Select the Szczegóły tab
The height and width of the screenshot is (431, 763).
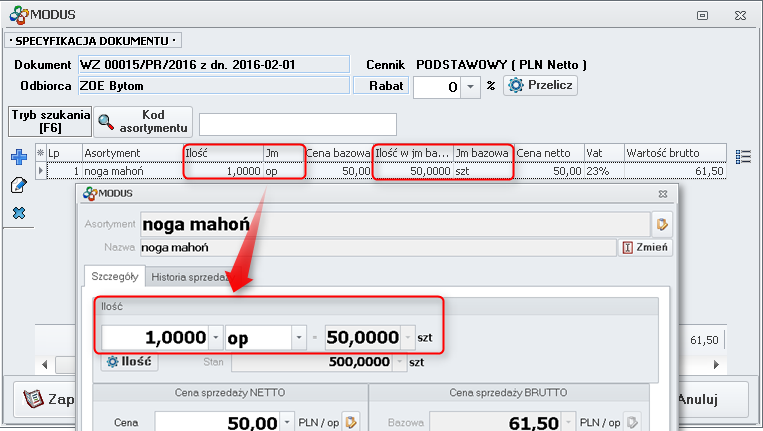coord(112,277)
